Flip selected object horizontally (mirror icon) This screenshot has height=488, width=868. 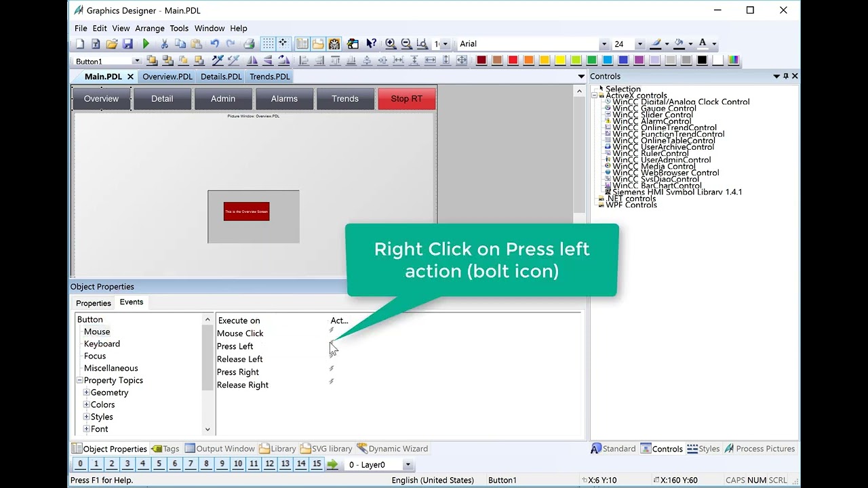pyautogui.click(x=252, y=60)
